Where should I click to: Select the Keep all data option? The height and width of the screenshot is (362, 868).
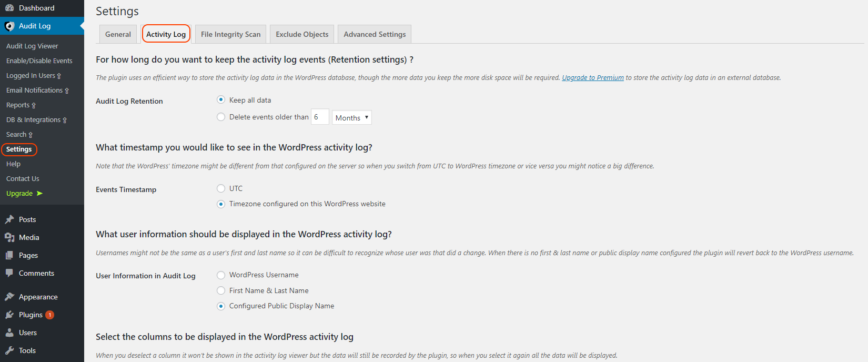pyautogui.click(x=221, y=99)
